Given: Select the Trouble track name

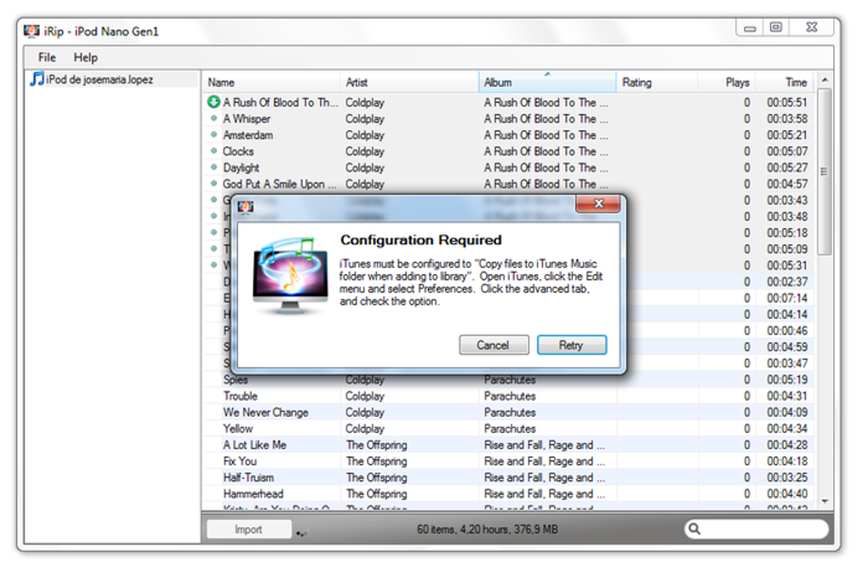Looking at the screenshot, I should (x=240, y=396).
